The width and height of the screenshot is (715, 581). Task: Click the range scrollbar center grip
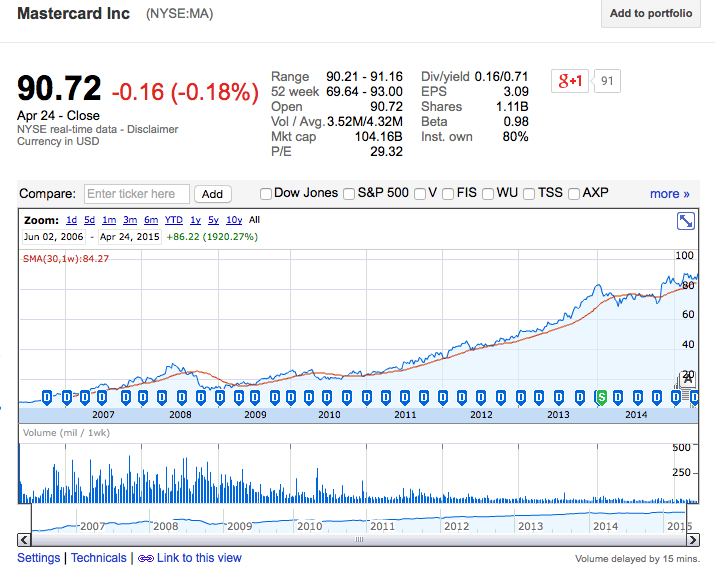pyautogui.click(x=359, y=540)
